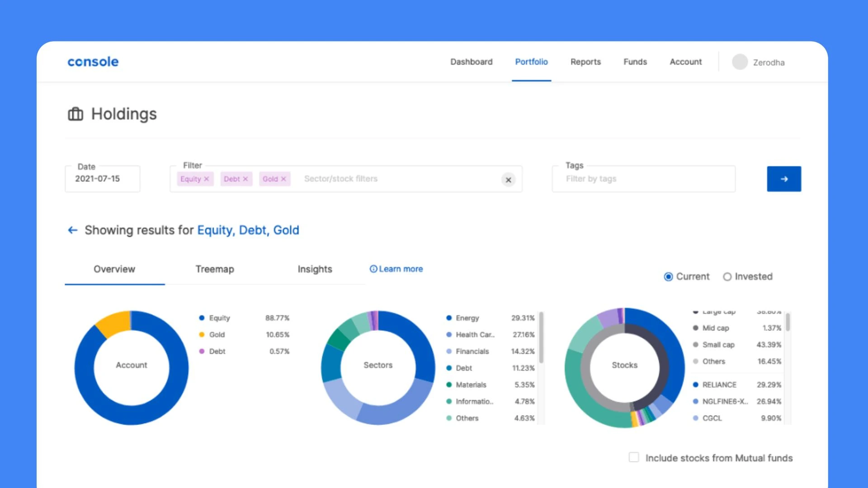Switch to the Treemap tab
868x488 pixels.
tap(215, 269)
